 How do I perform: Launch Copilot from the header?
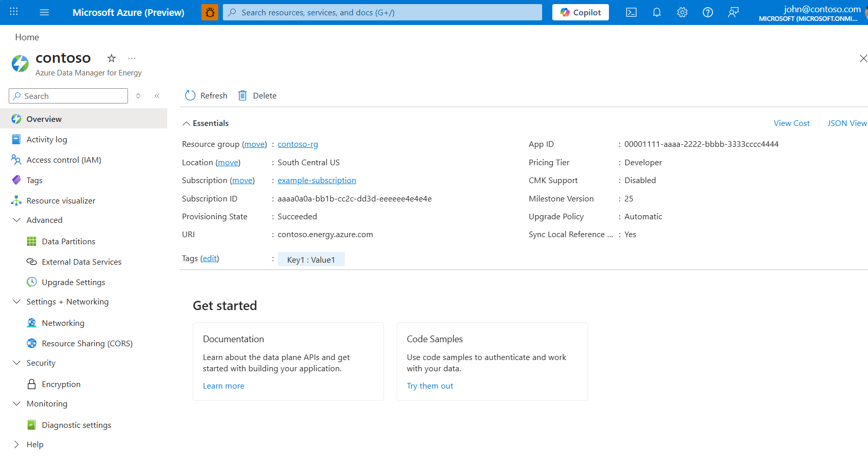(580, 12)
